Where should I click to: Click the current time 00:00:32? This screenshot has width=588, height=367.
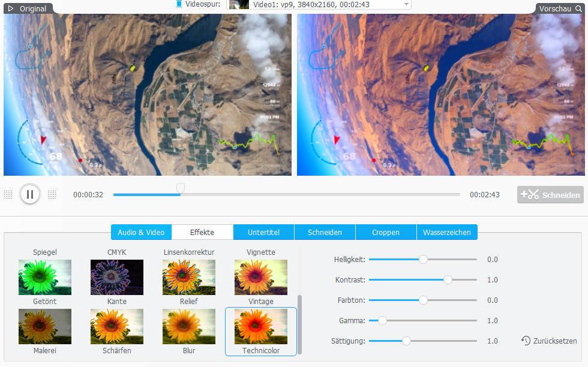[88, 194]
